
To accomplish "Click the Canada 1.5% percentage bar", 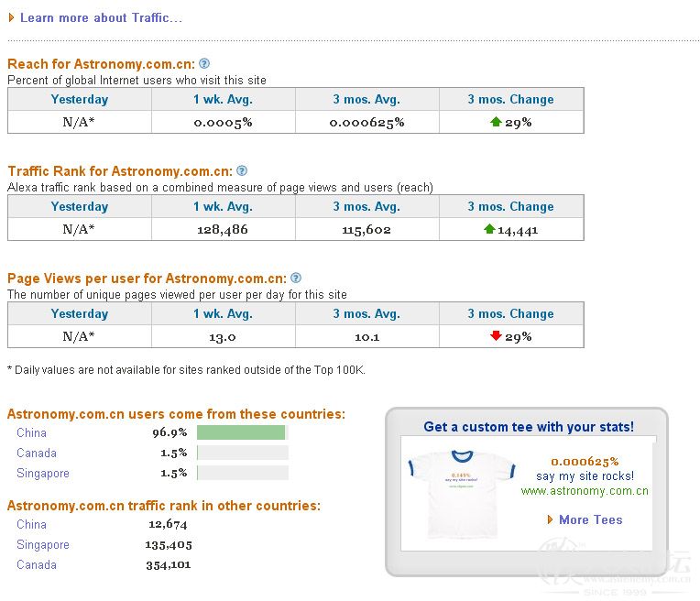I will (x=243, y=453).
